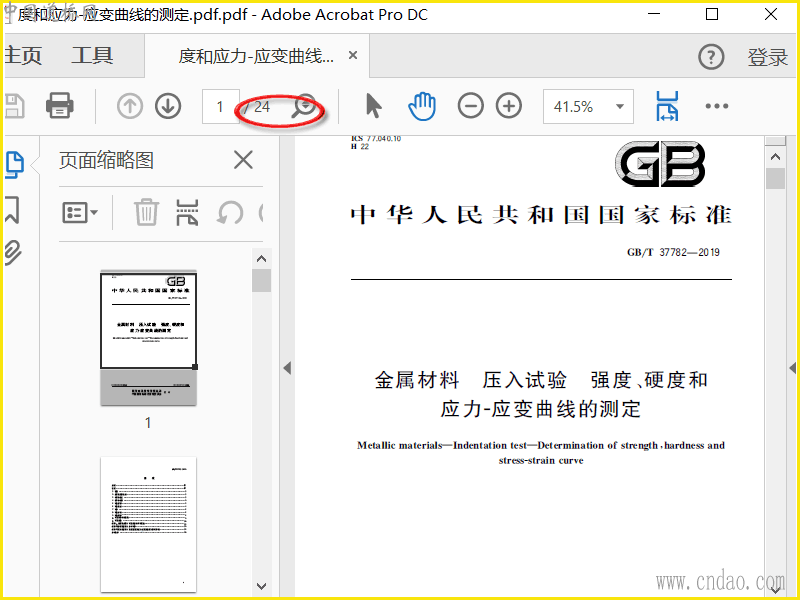Open the Help question mark
The width and height of the screenshot is (800, 600).
pyautogui.click(x=711, y=57)
